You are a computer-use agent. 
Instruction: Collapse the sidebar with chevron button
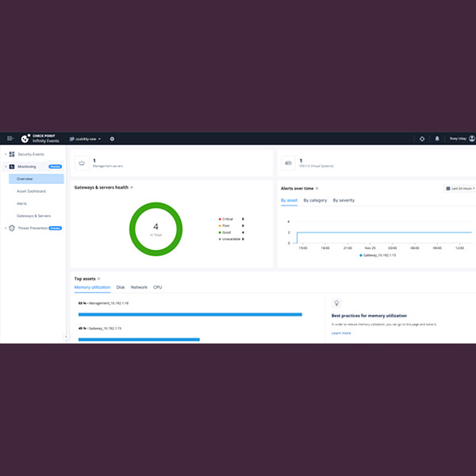pyautogui.click(x=66, y=336)
